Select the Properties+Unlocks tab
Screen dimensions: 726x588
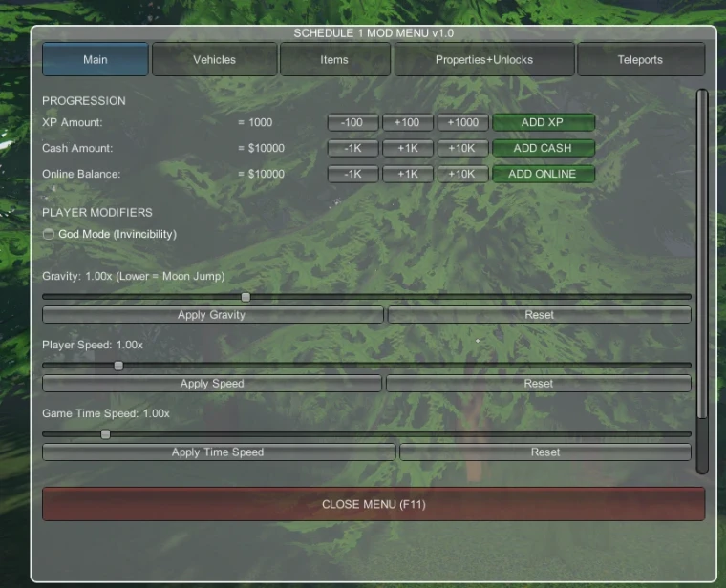tap(483, 59)
